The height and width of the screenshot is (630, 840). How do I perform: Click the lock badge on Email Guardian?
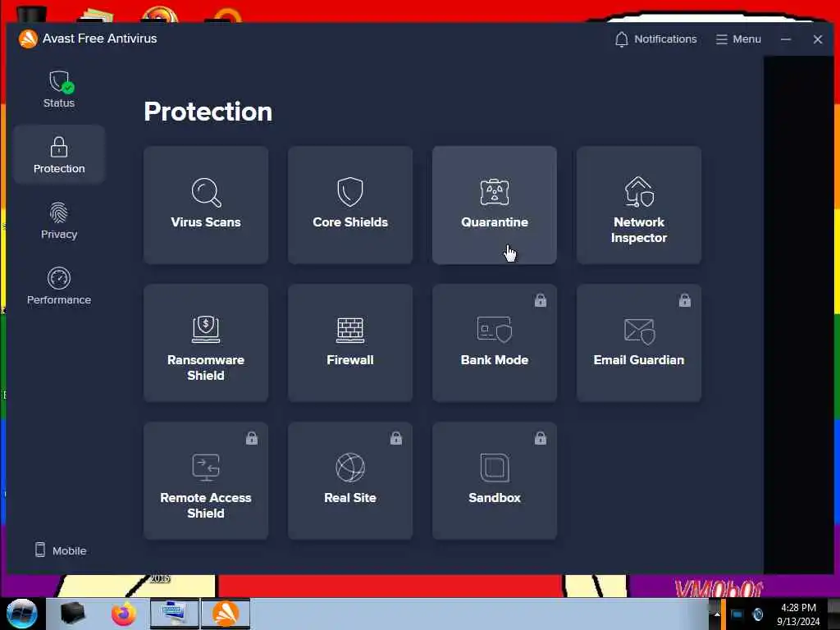[x=685, y=300]
